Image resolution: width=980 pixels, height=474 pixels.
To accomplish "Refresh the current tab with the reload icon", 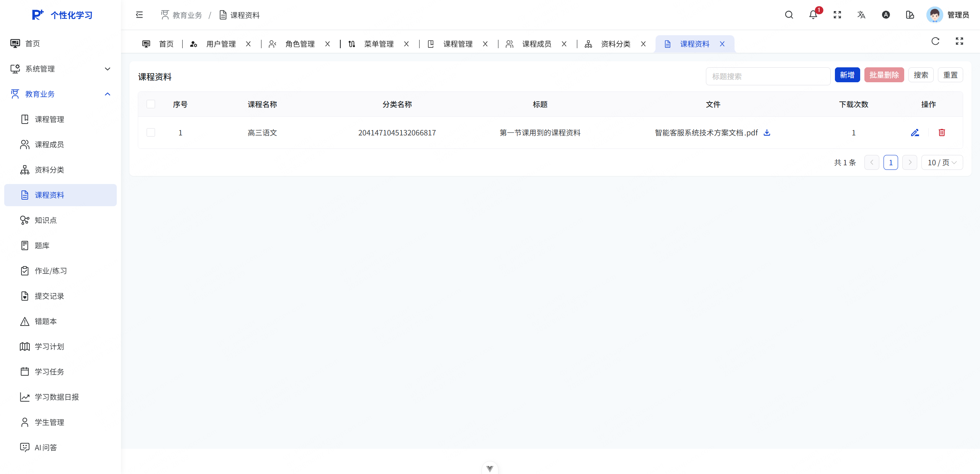I will tap(935, 41).
